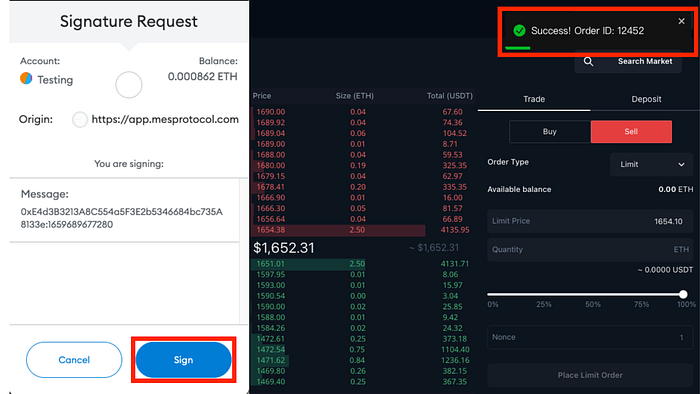Click the 75% slider mark label
The height and width of the screenshot is (394, 700).
(642, 304)
